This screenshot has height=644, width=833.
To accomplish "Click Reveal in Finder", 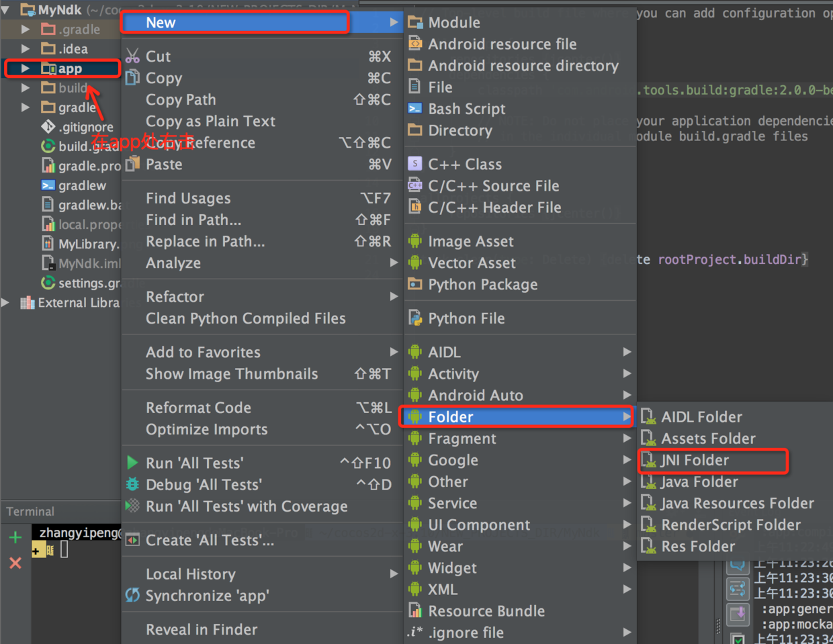I will pyautogui.click(x=202, y=629).
